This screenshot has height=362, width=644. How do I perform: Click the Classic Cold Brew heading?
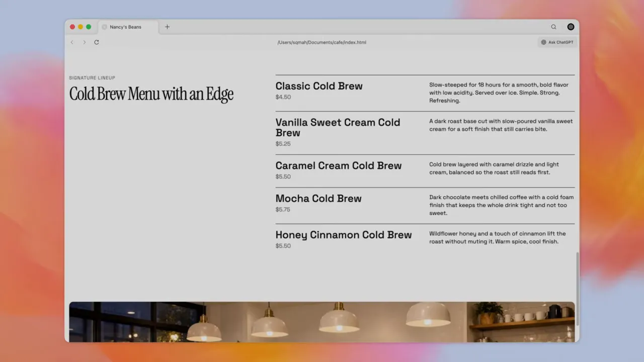click(319, 86)
